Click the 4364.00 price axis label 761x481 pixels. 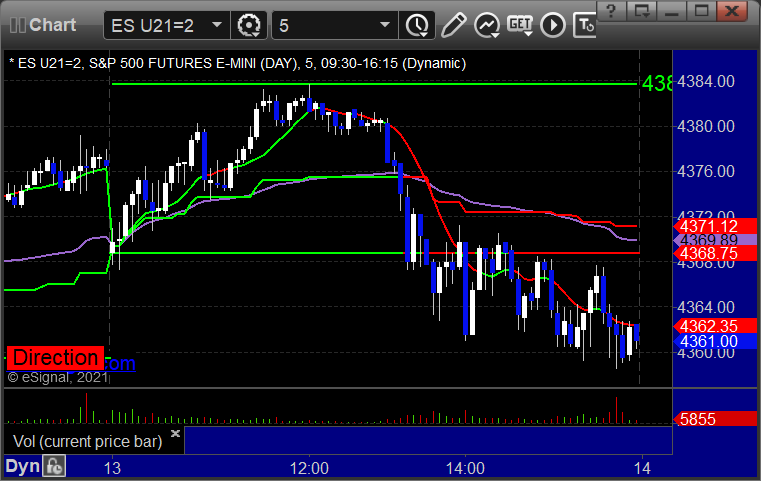706,307
